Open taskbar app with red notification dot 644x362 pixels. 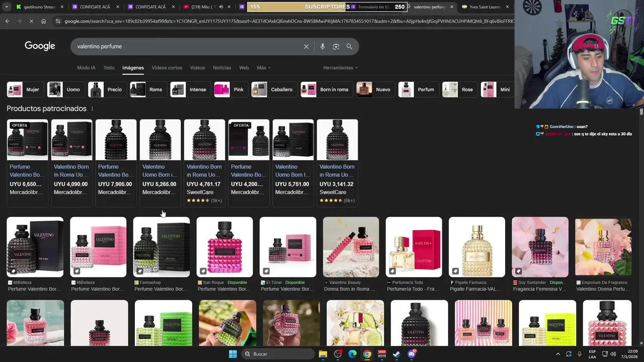click(x=338, y=354)
